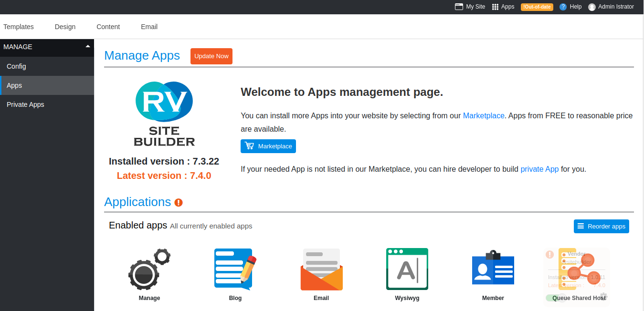
Task: Click the Update Now button
Action: point(211,56)
